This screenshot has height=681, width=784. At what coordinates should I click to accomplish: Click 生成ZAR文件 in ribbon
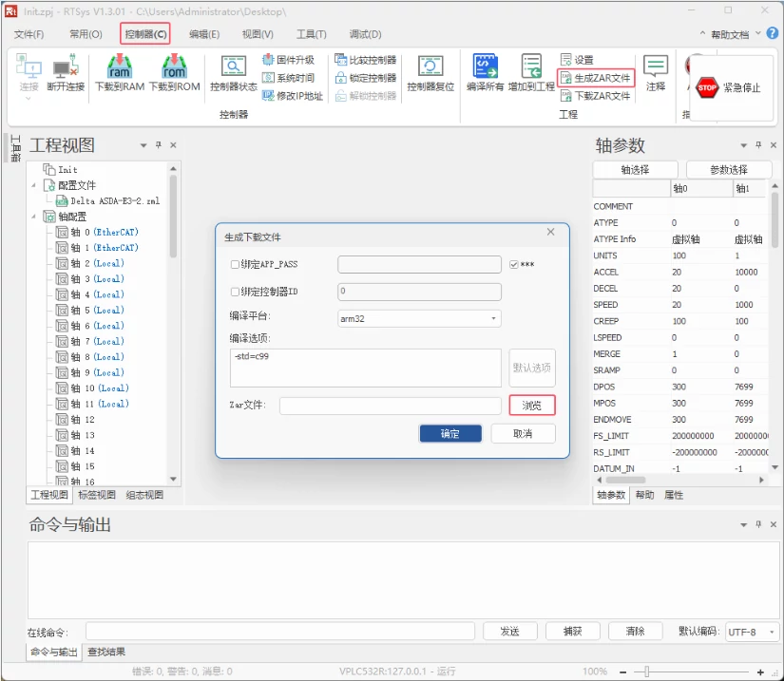[x=596, y=78]
